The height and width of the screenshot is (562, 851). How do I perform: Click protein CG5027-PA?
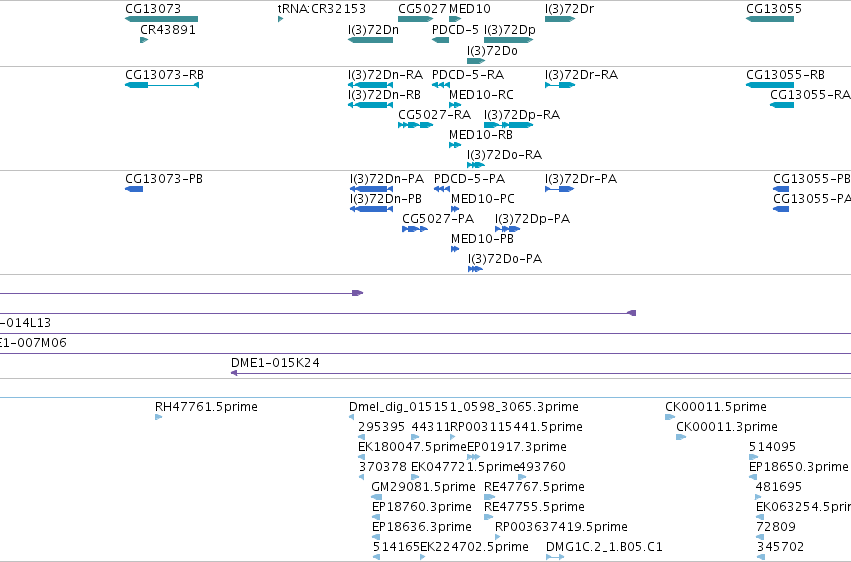click(x=415, y=229)
